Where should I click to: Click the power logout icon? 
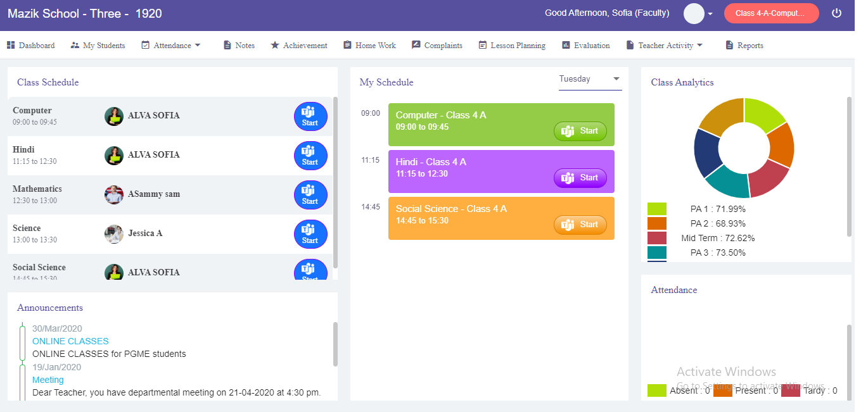pos(837,13)
